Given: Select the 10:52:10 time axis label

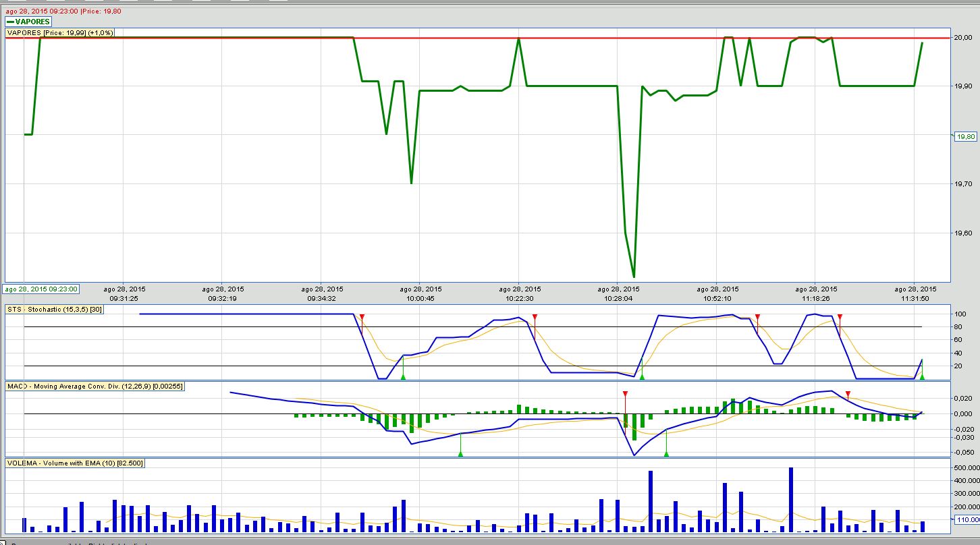Looking at the screenshot, I should pyautogui.click(x=717, y=297).
